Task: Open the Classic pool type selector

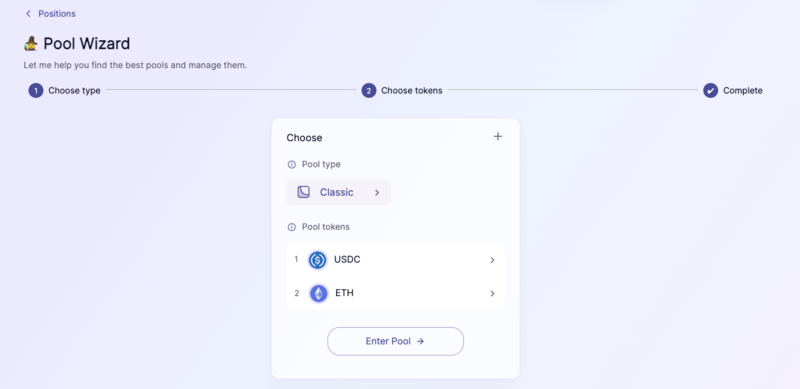Action: pos(338,192)
